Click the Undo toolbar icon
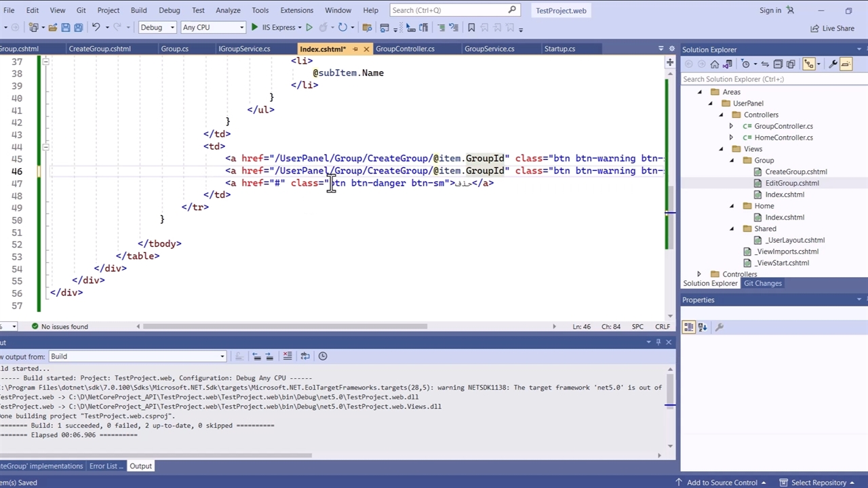The image size is (868, 488). 96,28
